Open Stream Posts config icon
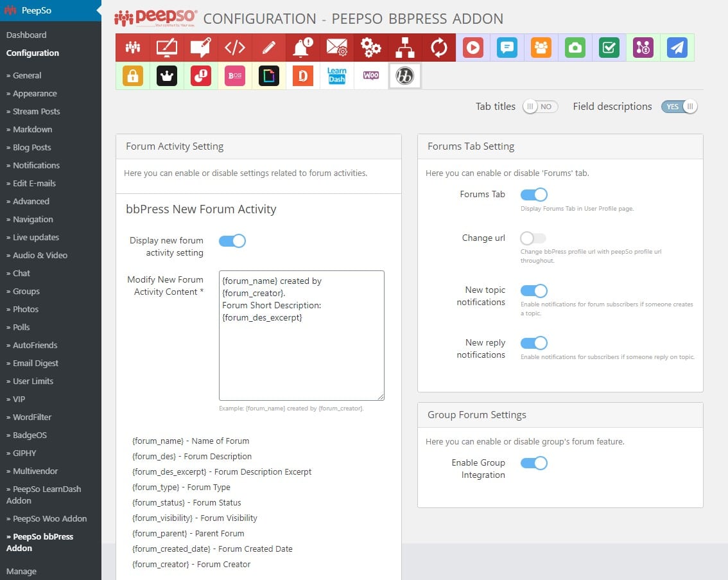728x580 pixels. [200, 48]
